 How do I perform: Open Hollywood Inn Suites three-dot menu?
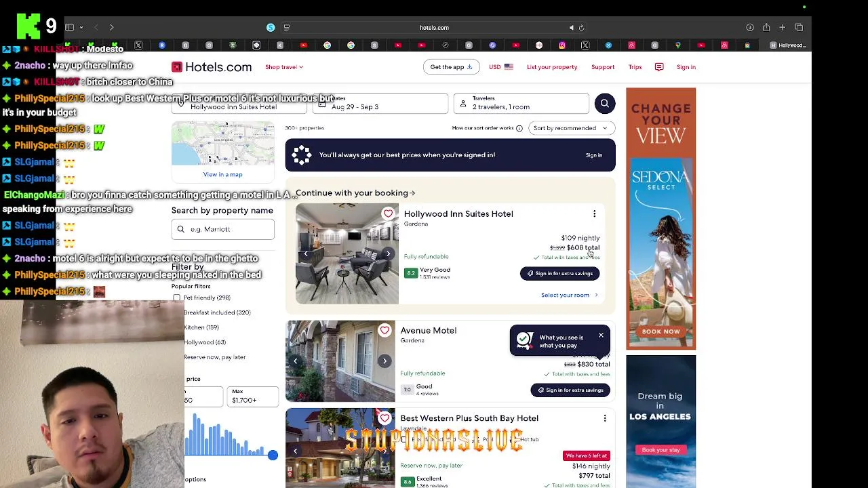[x=595, y=214]
